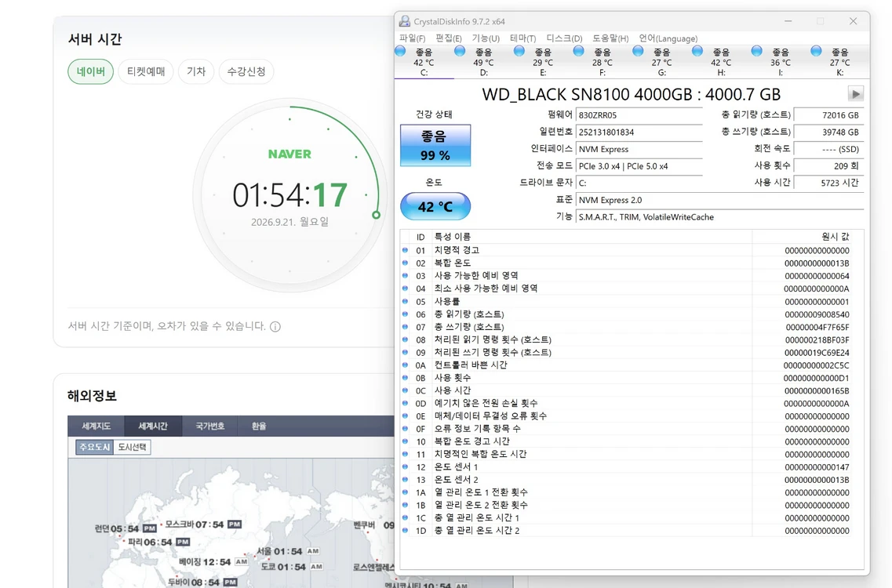Click status dot for attribute 02 복합 온도

405,263
